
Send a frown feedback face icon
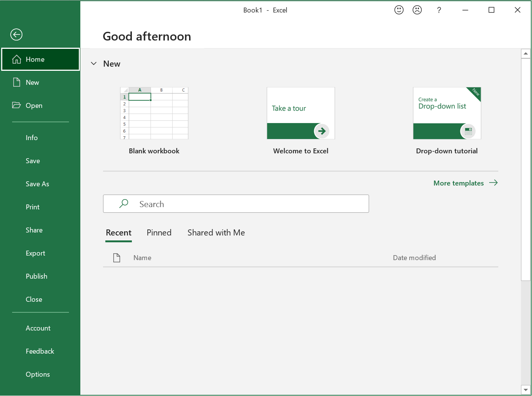point(417,10)
